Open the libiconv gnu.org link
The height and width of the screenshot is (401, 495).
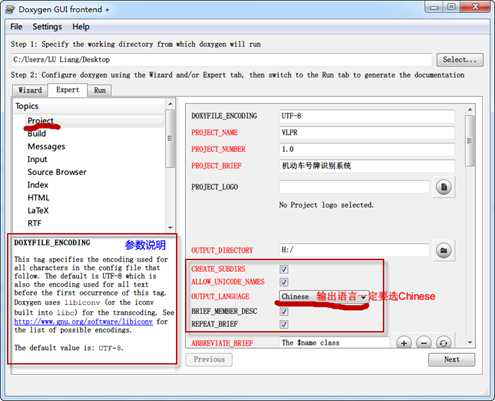(83, 322)
